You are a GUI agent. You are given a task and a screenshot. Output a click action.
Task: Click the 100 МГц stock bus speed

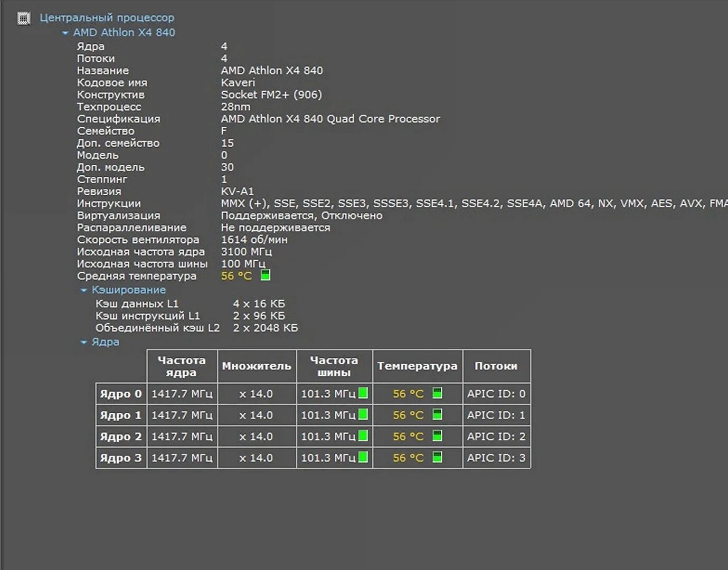[243, 264]
